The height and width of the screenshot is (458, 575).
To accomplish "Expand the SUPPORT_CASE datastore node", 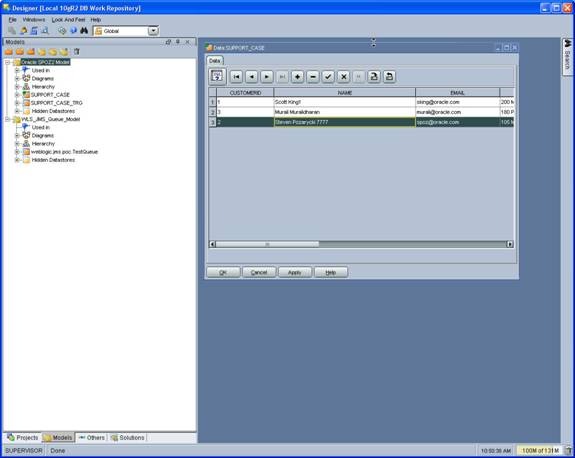I will click(x=17, y=95).
